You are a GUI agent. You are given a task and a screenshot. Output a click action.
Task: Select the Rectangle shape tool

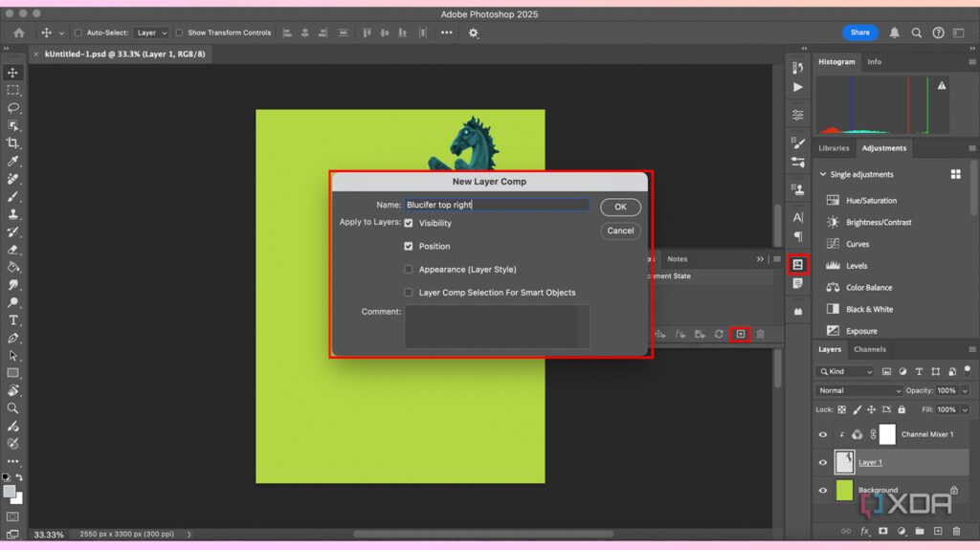(12, 373)
